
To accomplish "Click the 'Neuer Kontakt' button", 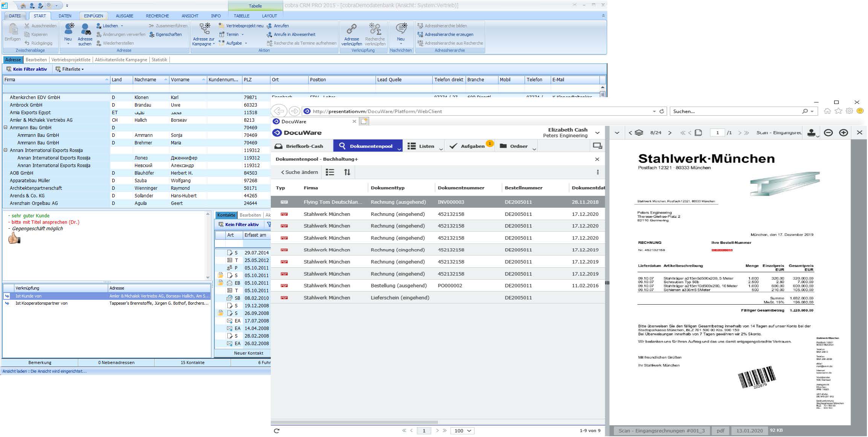I will [248, 353].
